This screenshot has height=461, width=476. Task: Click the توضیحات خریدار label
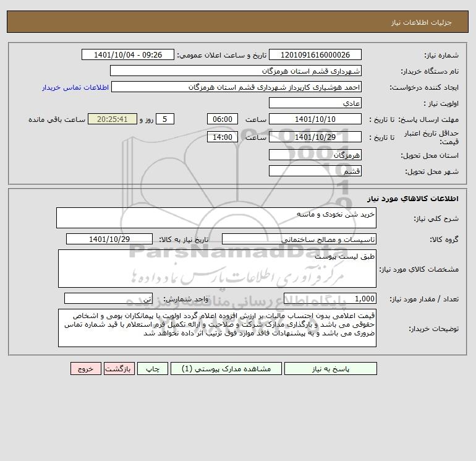[434, 329]
